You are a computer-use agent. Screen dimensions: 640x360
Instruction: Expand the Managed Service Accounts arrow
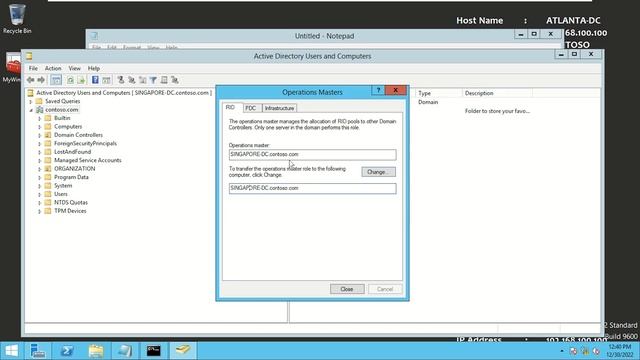coord(40,160)
